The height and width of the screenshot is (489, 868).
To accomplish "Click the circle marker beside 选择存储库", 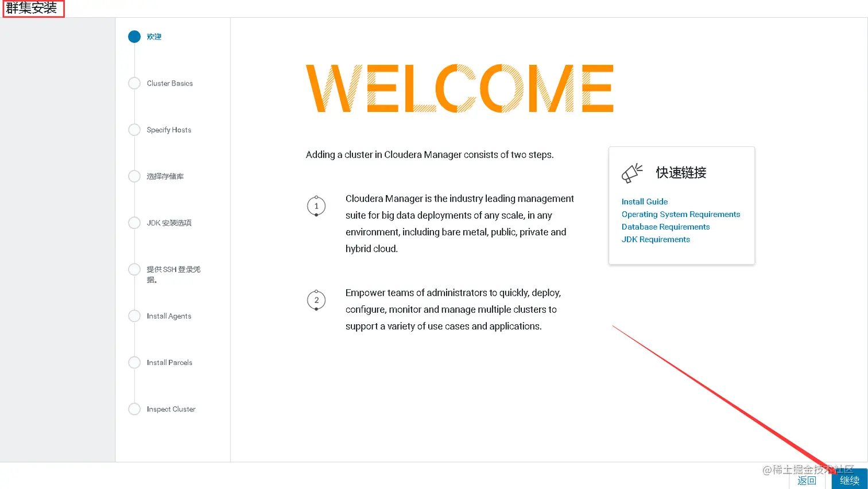I will [134, 176].
